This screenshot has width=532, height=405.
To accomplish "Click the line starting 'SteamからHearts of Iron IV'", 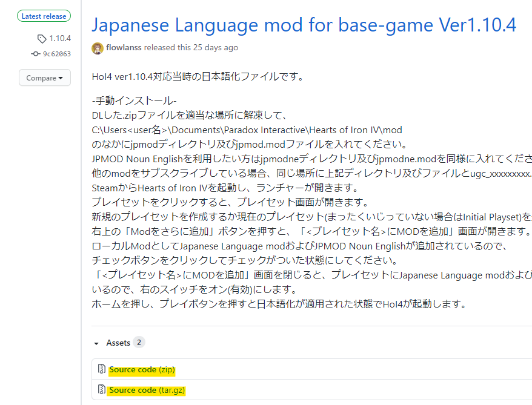I will [x=225, y=188].
